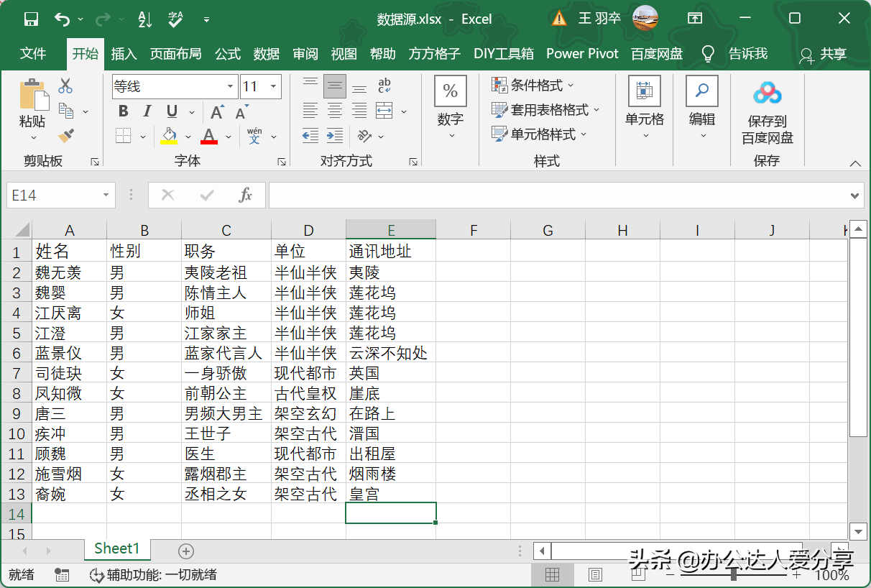Switch to the 页面布局 Page Layout tab
Image resolution: width=871 pixels, height=588 pixels.
175,54
